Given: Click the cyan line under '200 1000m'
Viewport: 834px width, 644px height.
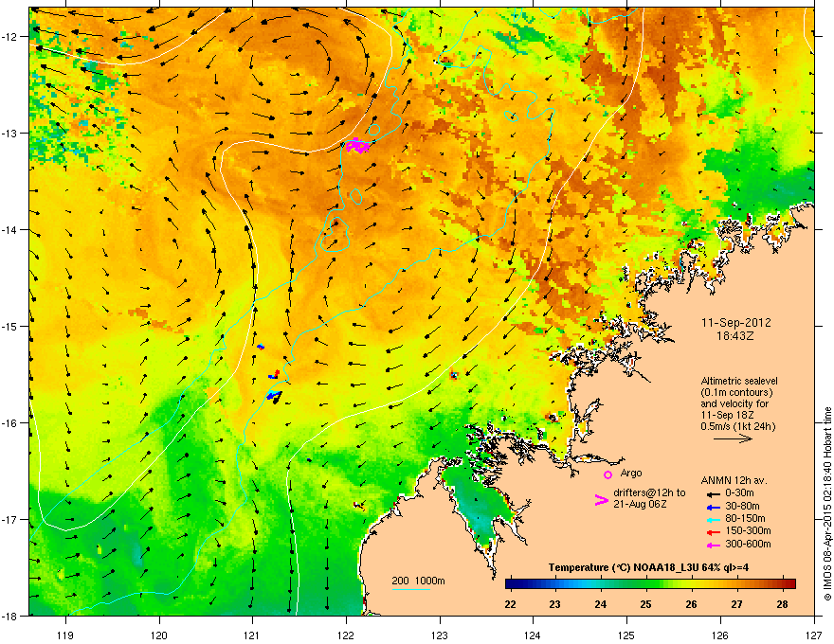Looking at the screenshot, I should point(411,589).
